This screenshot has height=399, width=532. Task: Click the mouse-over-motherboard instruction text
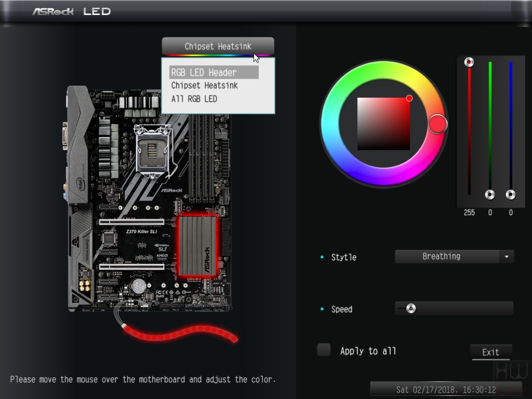point(143,379)
